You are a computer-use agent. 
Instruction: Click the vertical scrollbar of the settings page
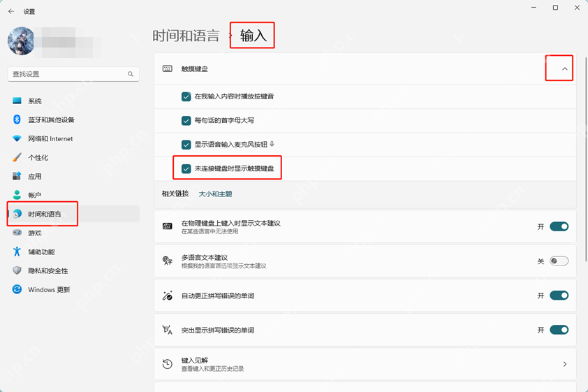pos(586,159)
